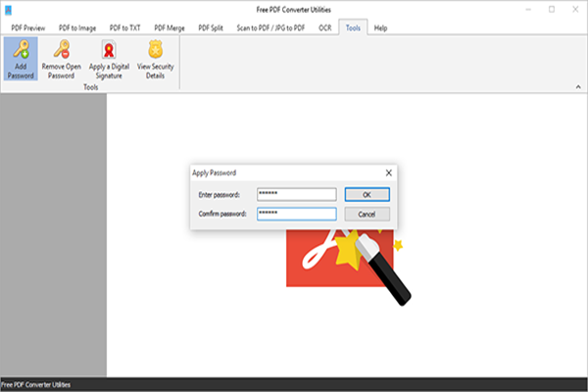588x392 pixels.
Task: Go to the PDF to TXT tab
Action: (124, 28)
